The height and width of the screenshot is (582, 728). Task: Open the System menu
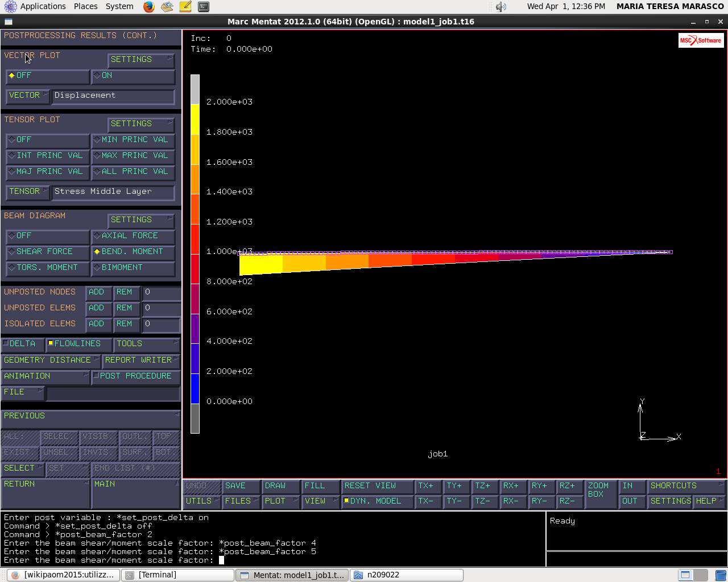pyautogui.click(x=119, y=6)
